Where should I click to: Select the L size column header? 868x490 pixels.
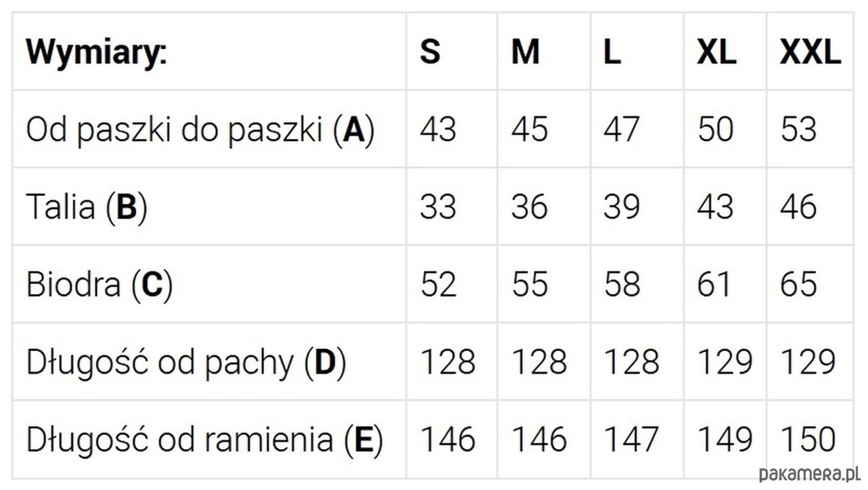click(x=612, y=52)
